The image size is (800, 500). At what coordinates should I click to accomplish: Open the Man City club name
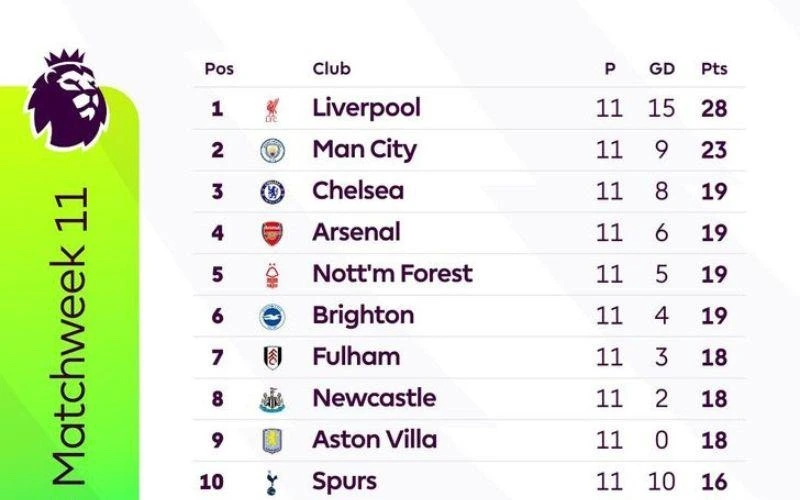pyautogui.click(x=364, y=150)
